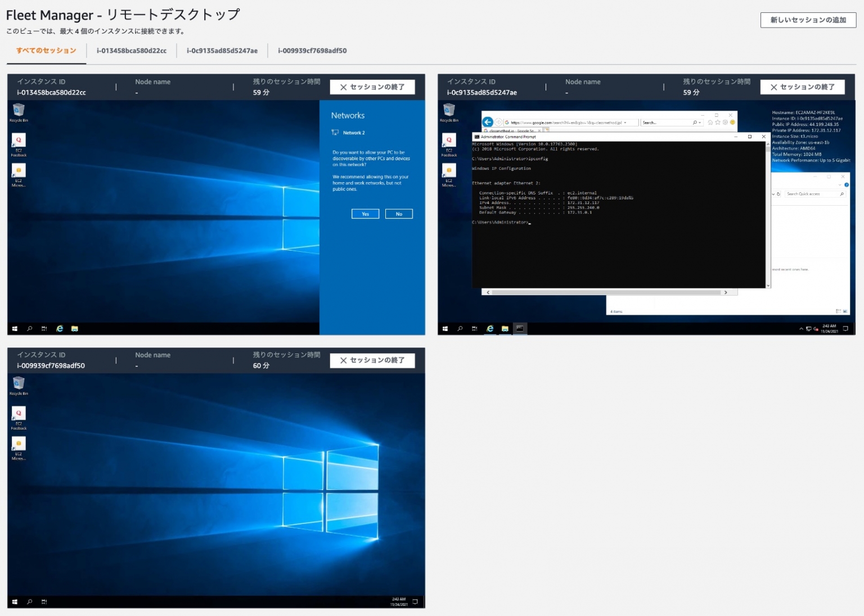
Task: Switch to the i-009939cf7698adf50 tab
Action: pyautogui.click(x=312, y=50)
